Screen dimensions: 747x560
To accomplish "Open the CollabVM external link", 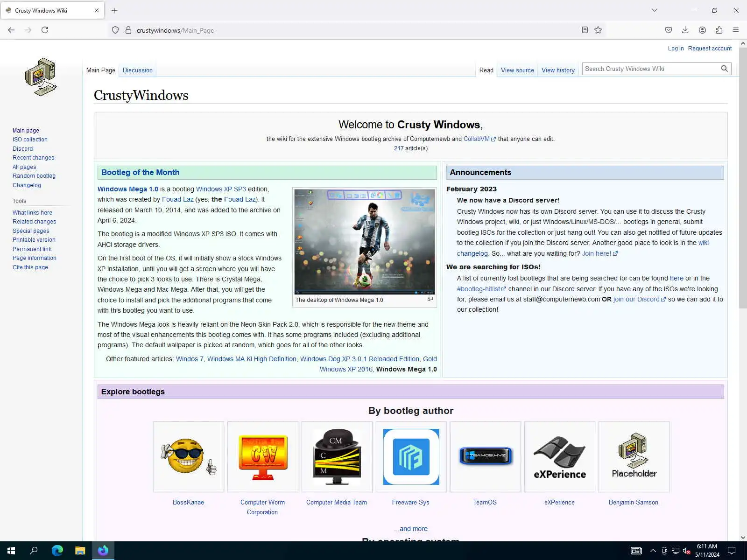I will pos(479,139).
